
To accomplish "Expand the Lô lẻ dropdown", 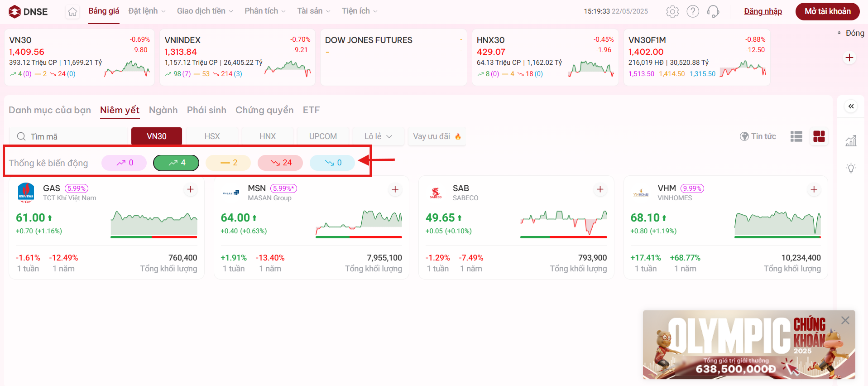I will [378, 136].
